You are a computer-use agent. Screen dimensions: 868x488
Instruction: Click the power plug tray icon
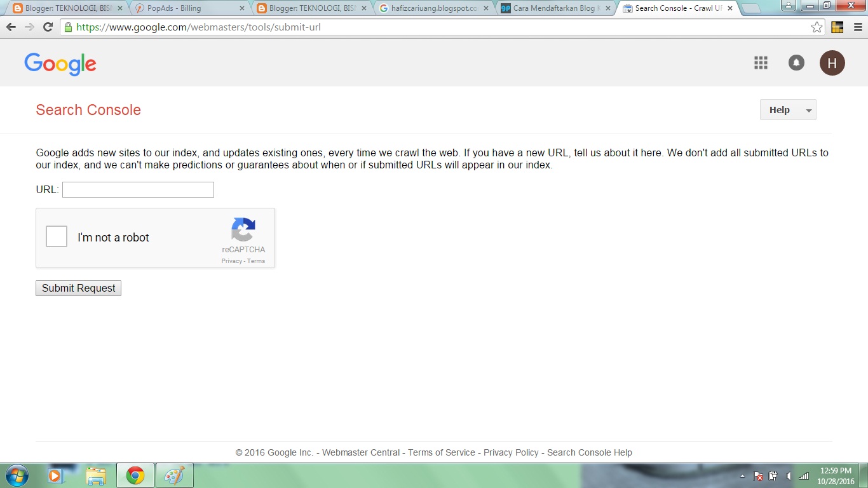[773, 476]
